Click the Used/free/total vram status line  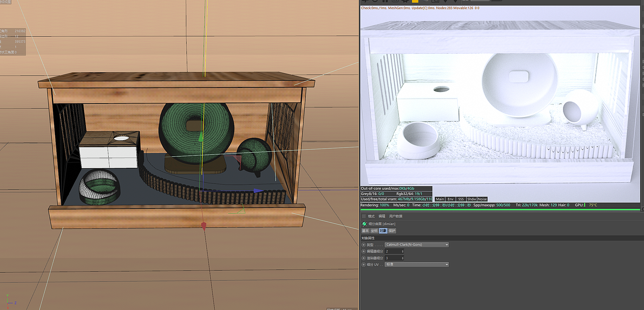396,199
